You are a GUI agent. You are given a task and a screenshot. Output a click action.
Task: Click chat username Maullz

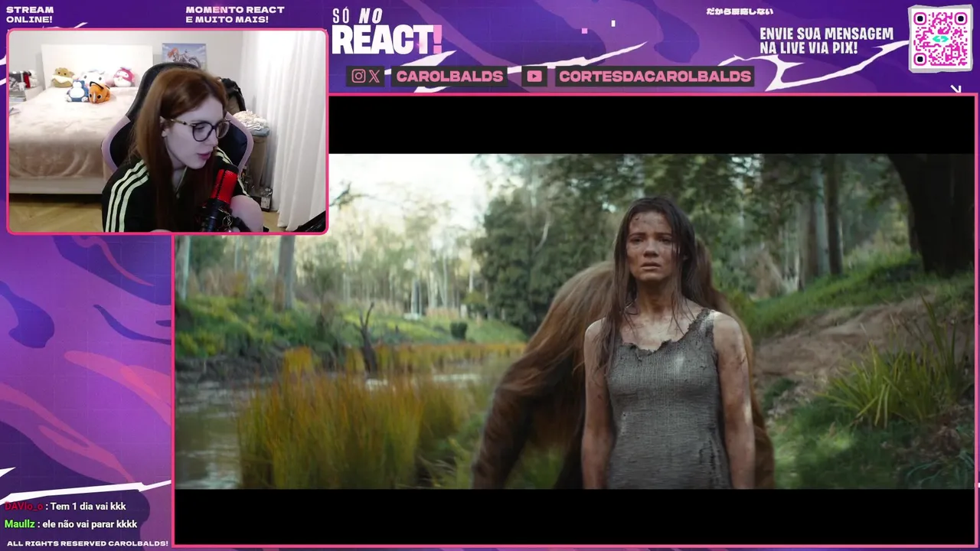pos(19,524)
